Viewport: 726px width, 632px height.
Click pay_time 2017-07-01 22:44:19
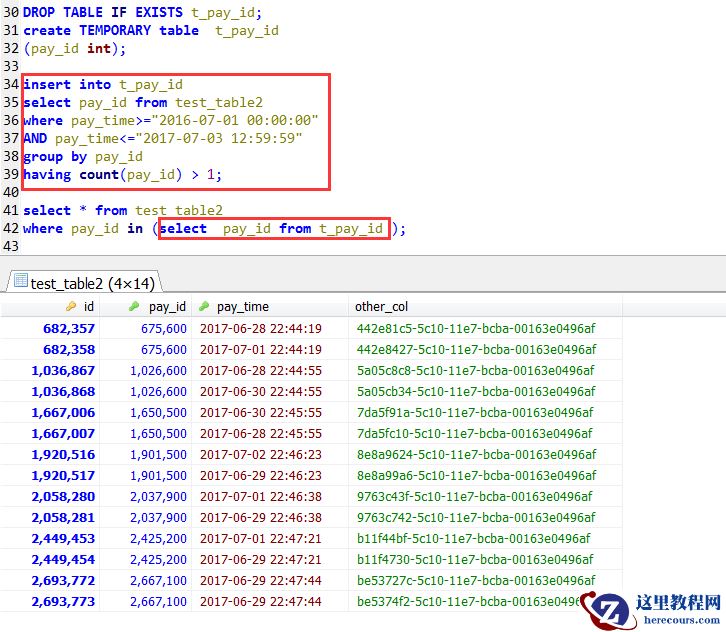(x=261, y=350)
